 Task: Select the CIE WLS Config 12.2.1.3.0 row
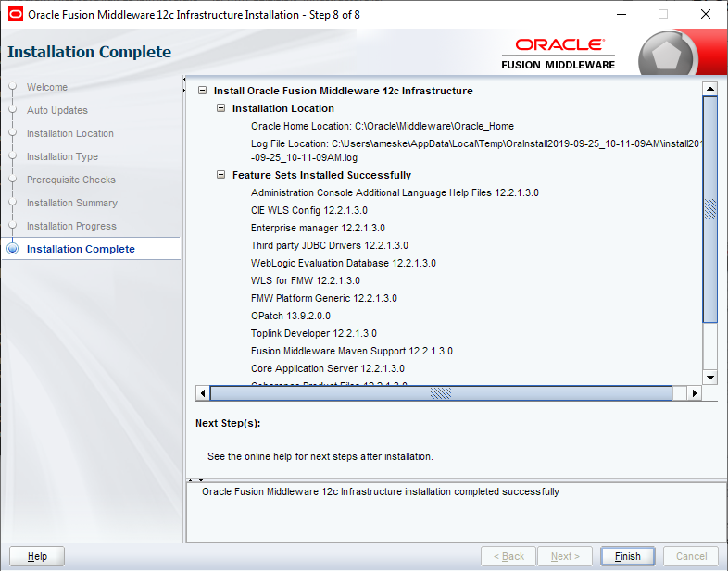coord(308,210)
